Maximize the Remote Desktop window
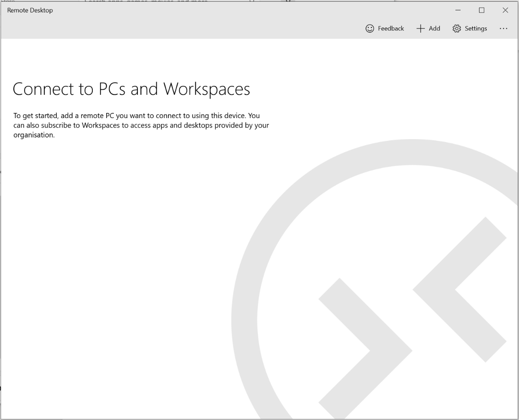 coord(482,10)
